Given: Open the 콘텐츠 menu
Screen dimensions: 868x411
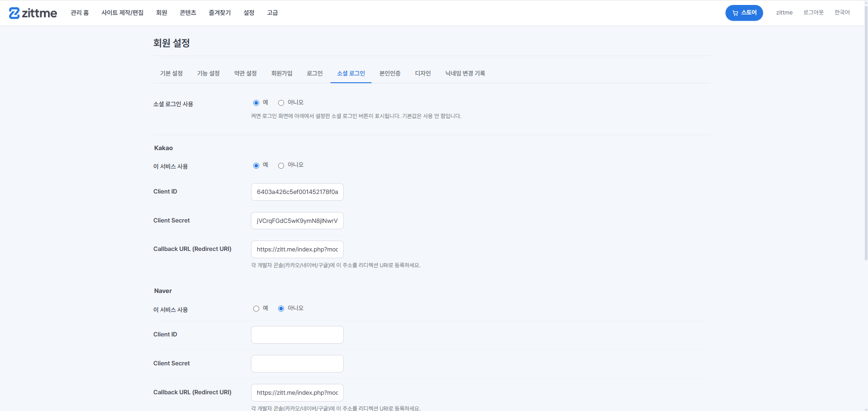Looking at the screenshot, I should [188, 13].
